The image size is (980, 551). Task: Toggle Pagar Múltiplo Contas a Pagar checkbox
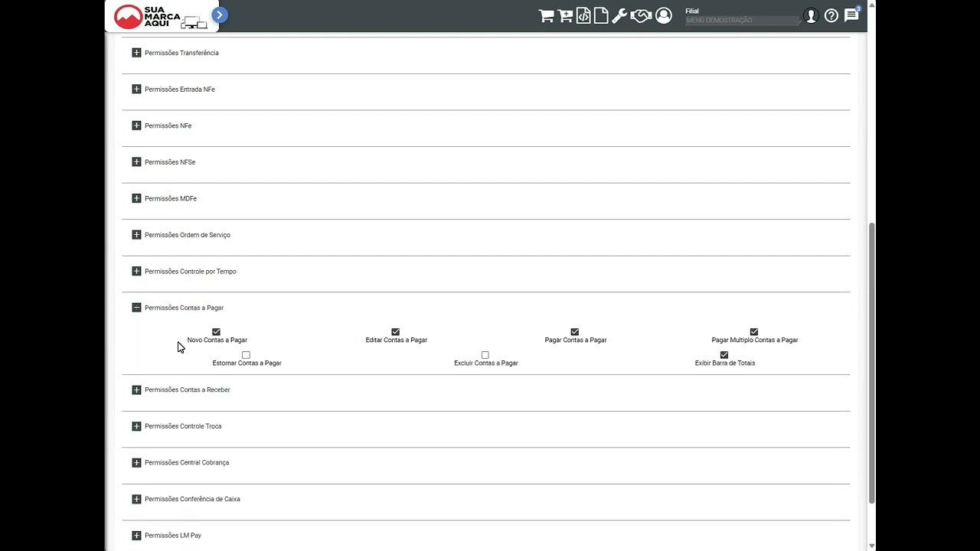tap(753, 332)
